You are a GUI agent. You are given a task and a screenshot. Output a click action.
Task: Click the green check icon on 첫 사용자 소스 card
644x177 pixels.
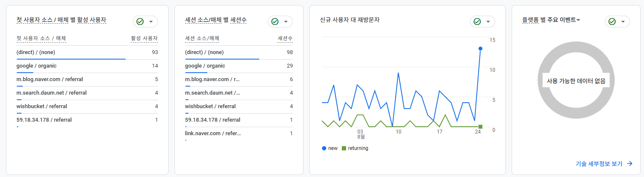pos(140,22)
